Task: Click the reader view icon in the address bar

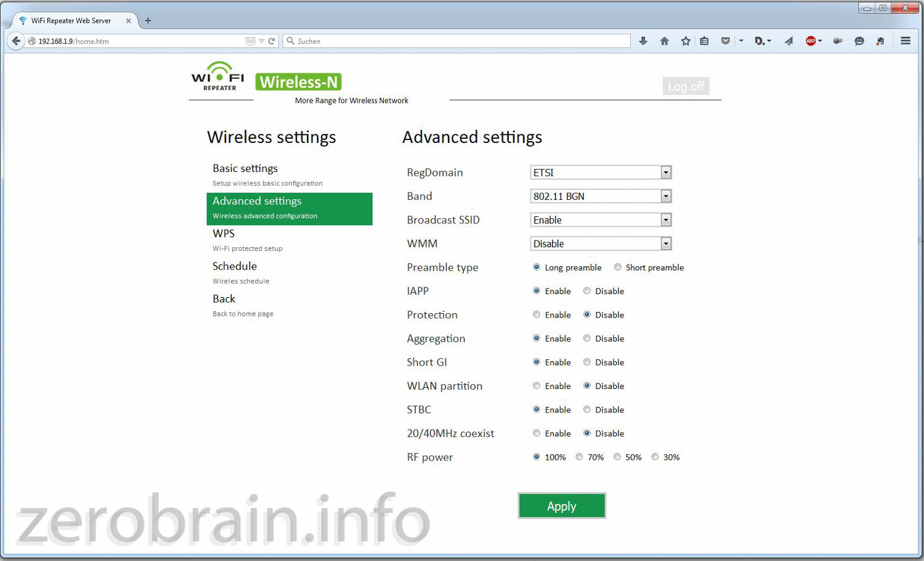Action: (x=250, y=41)
